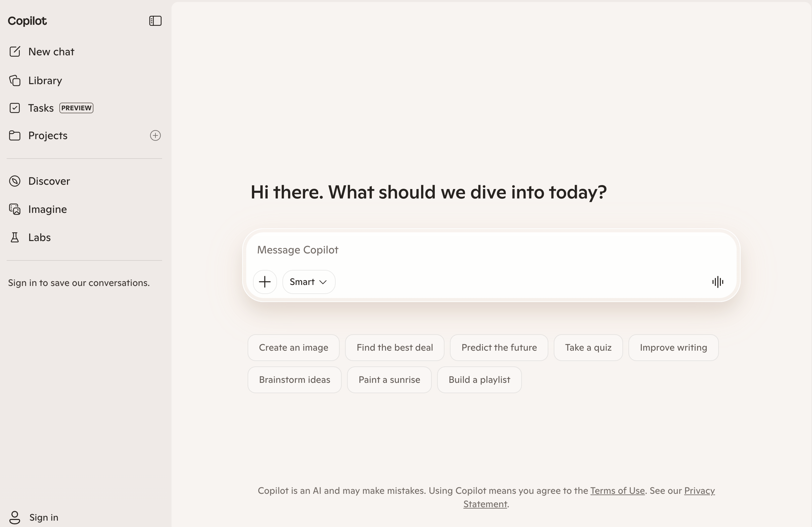This screenshot has height=527, width=812.
Task: Open the Smart mode dropdown
Action: coord(309,282)
